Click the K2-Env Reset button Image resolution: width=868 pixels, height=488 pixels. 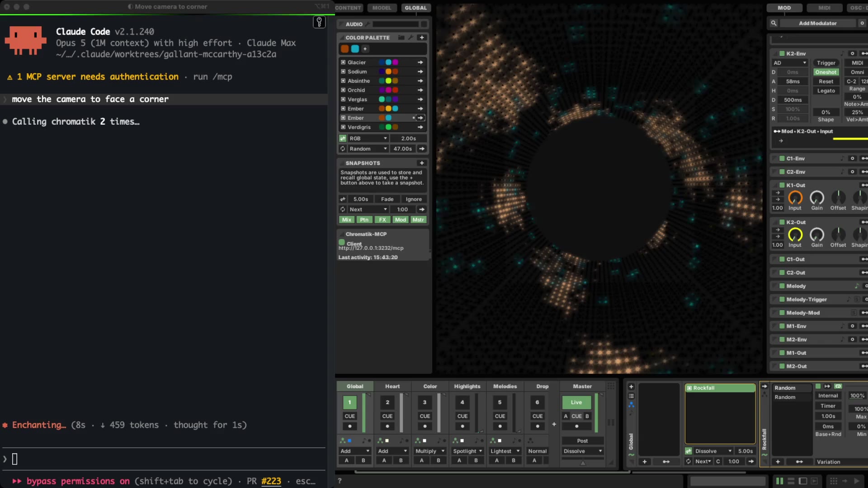pos(826,81)
